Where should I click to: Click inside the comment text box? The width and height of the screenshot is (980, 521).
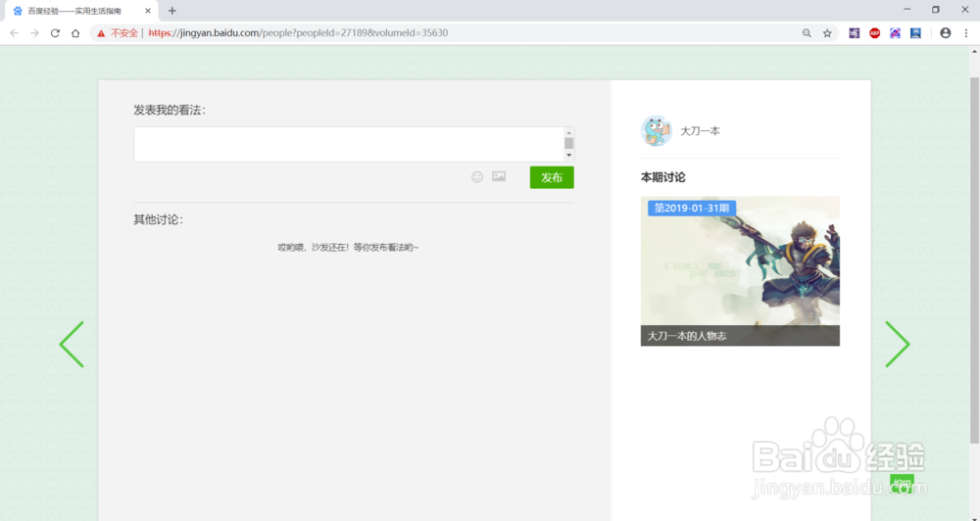click(349, 144)
